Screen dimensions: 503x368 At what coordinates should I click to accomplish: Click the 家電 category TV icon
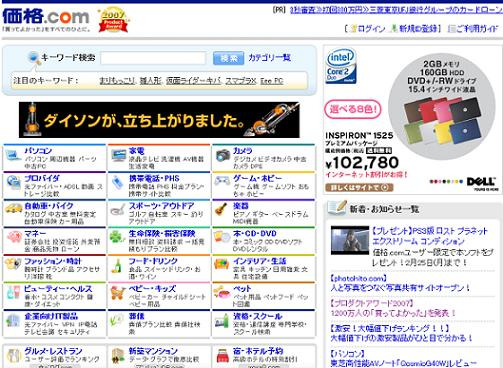pyautogui.click(x=118, y=155)
